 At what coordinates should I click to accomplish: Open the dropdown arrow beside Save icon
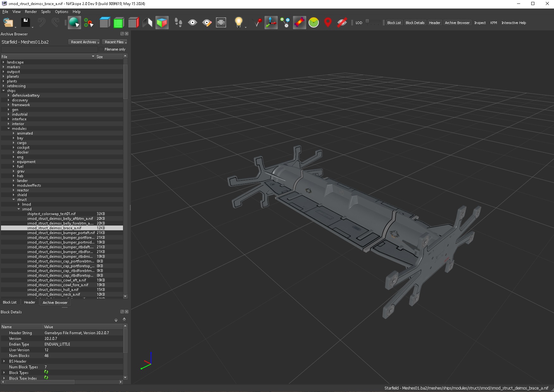point(33,27)
